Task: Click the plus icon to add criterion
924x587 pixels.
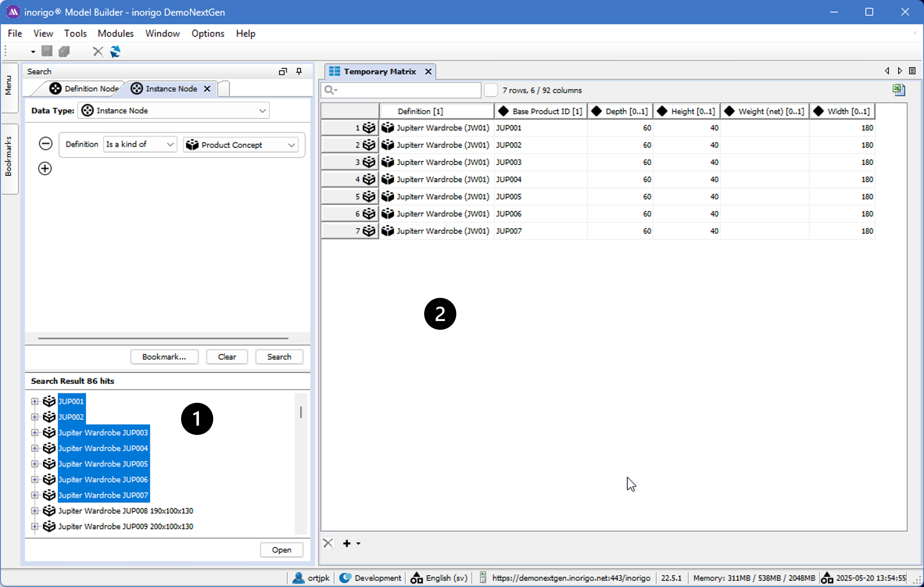Action: [45, 169]
